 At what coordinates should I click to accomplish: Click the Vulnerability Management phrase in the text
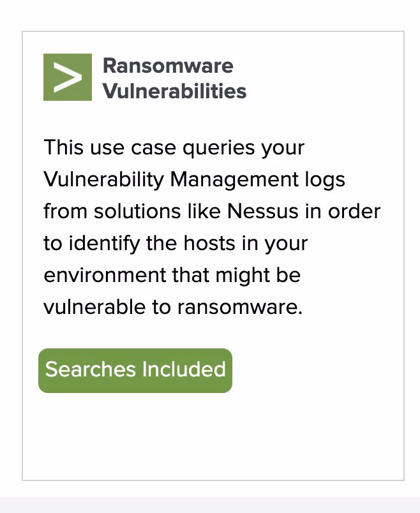point(171,179)
